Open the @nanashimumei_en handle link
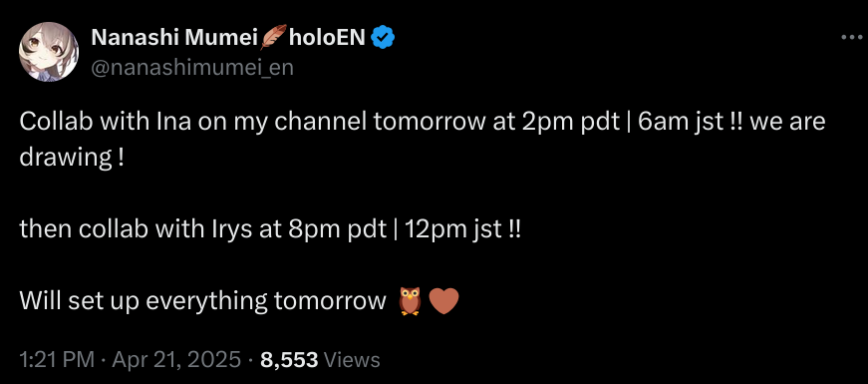The height and width of the screenshot is (384, 868). (x=192, y=68)
